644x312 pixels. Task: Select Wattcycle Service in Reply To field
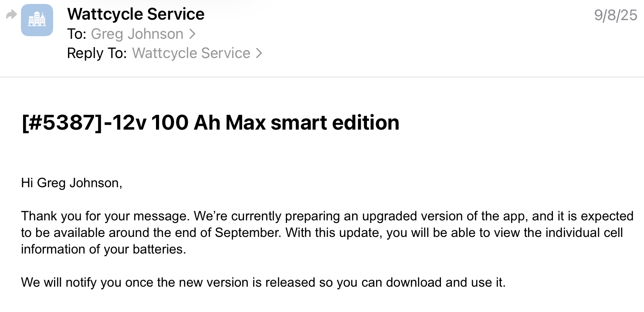pos(191,53)
